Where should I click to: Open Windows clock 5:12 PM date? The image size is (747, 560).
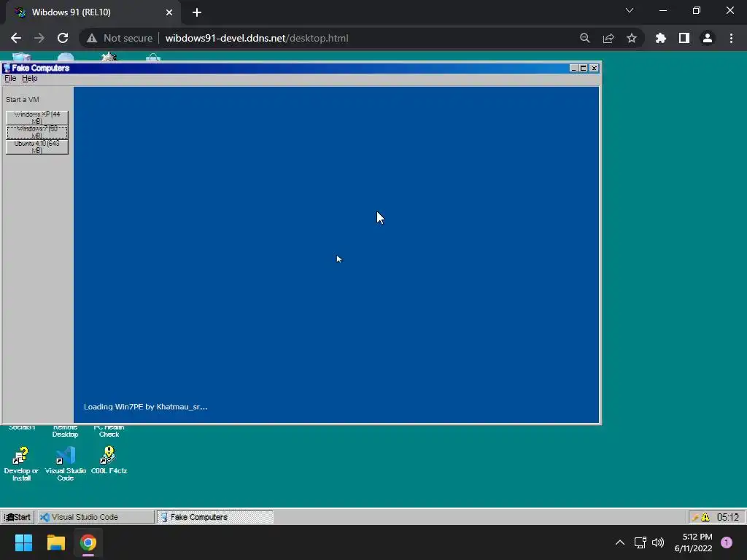click(x=693, y=542)
